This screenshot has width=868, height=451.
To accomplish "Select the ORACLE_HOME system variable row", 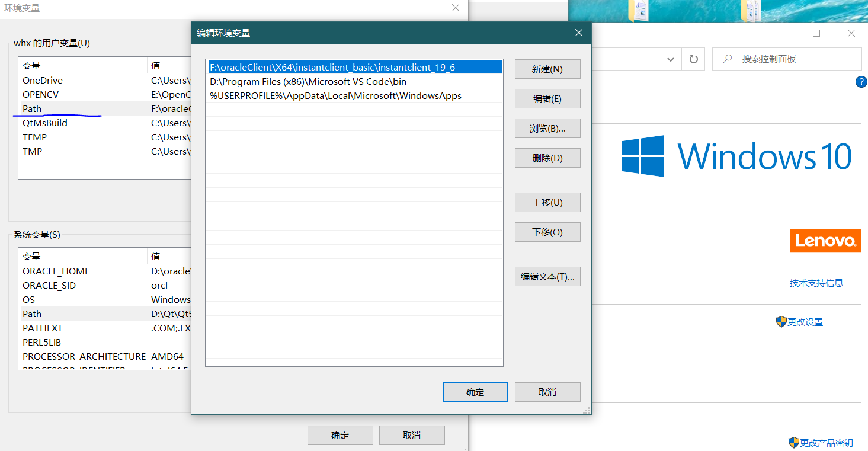I will pos(56,271).
